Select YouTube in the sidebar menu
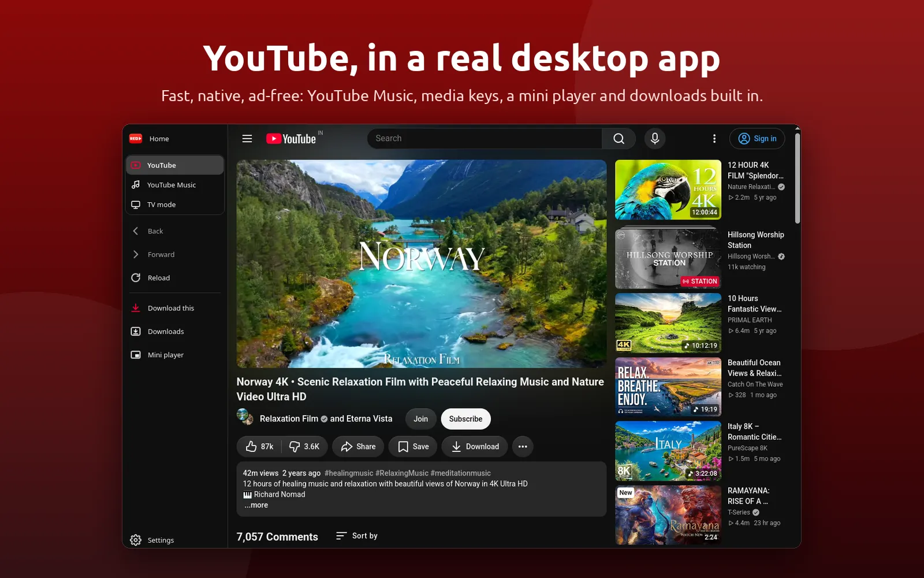The image size is (924, 578). 174,165
